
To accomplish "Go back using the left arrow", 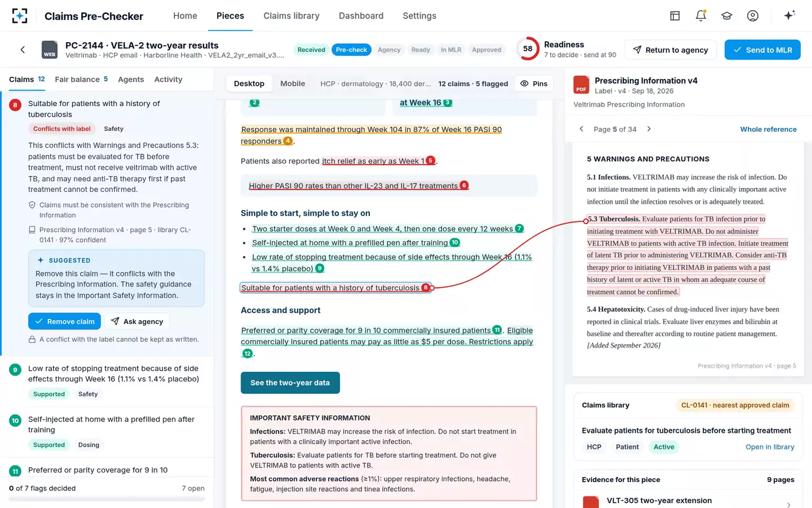I will click(23, 50).
